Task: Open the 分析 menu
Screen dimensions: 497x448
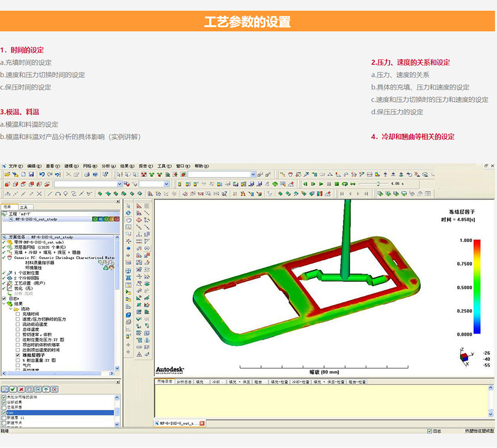Action: pyautogui.click(x=108, y=166)
